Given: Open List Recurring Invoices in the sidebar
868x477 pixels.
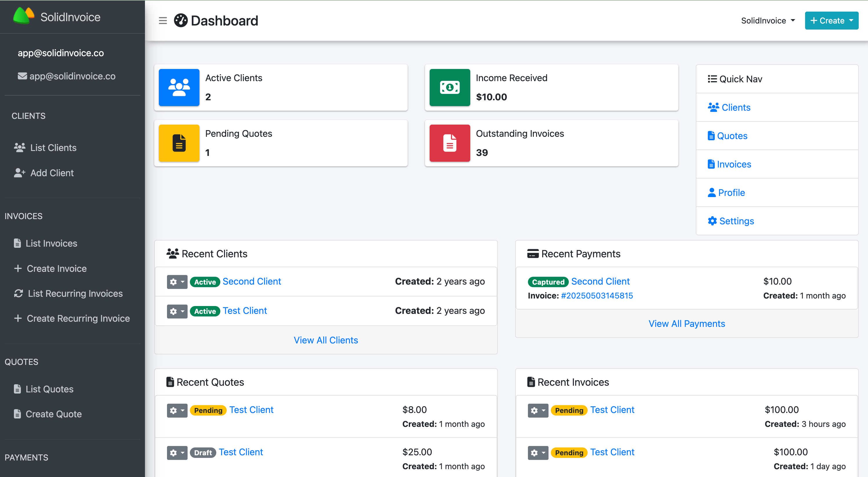Looking at the screenshot, I should pos(75,293).
